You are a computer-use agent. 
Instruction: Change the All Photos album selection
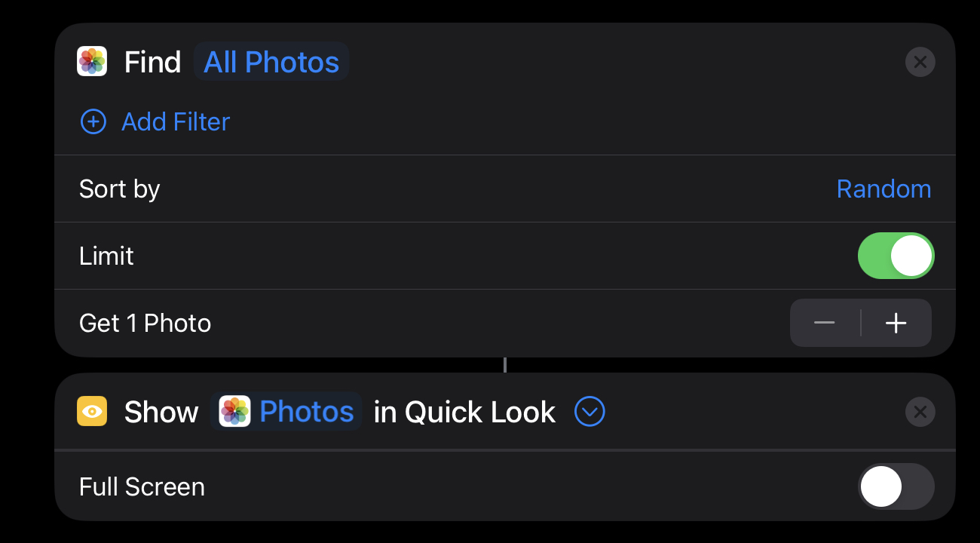click(271, 62)
